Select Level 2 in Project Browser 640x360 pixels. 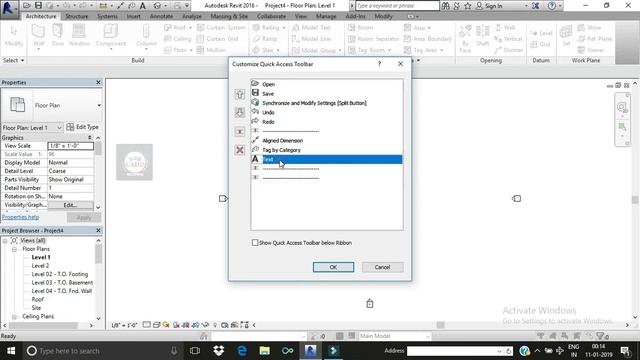(40, 266)
